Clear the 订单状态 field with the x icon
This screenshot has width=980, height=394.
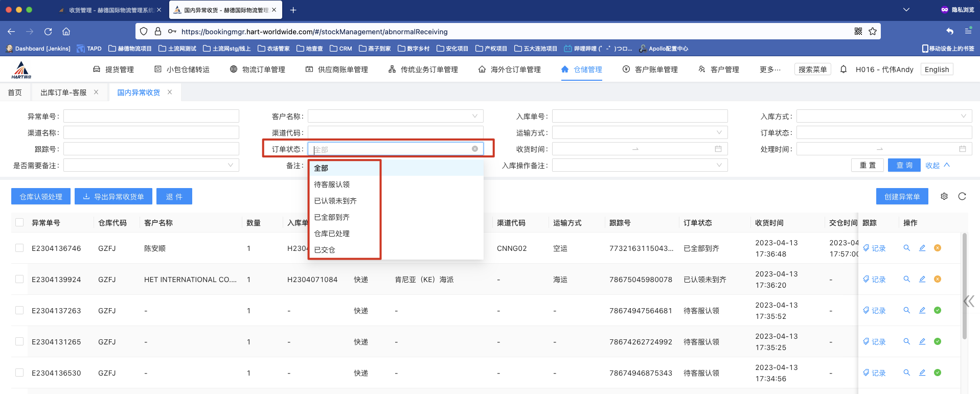coord(475,149)
